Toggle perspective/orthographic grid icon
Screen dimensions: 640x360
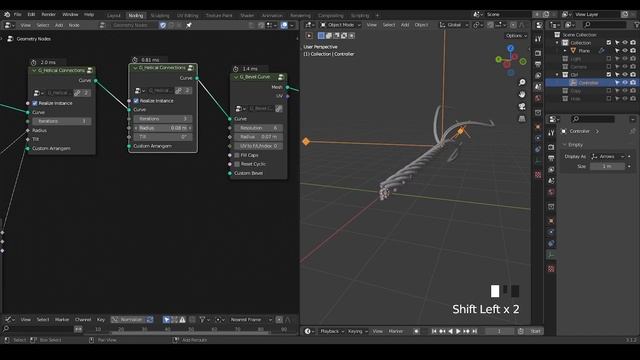pos(522,119)
